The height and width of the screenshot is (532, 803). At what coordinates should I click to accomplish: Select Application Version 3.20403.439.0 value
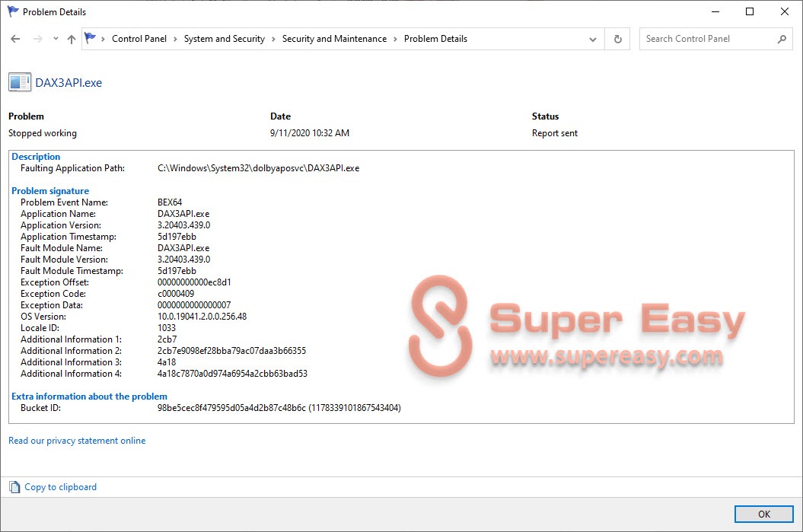coord(184,225)
